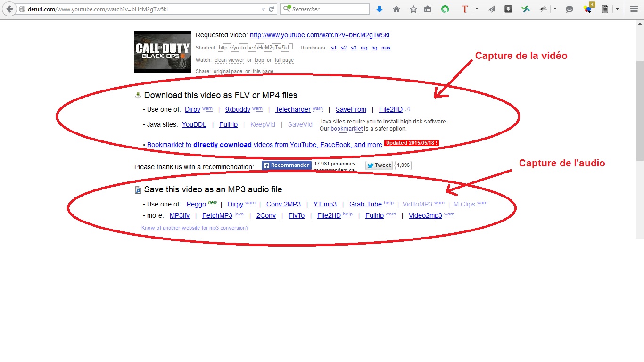
Task: Click the youtu.be shortcut text field
Action: (x=255, y=48)
